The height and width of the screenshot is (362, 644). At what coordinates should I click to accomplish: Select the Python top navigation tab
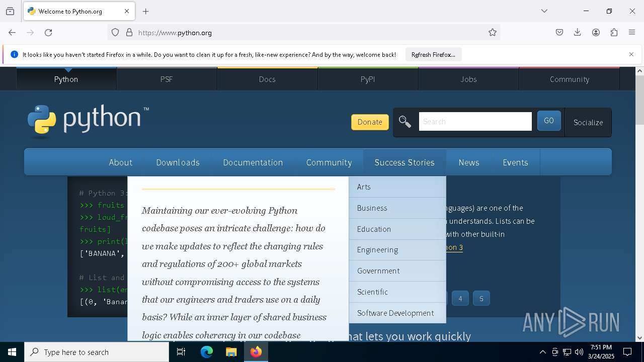pyautogui.click(x=66, y=79)
